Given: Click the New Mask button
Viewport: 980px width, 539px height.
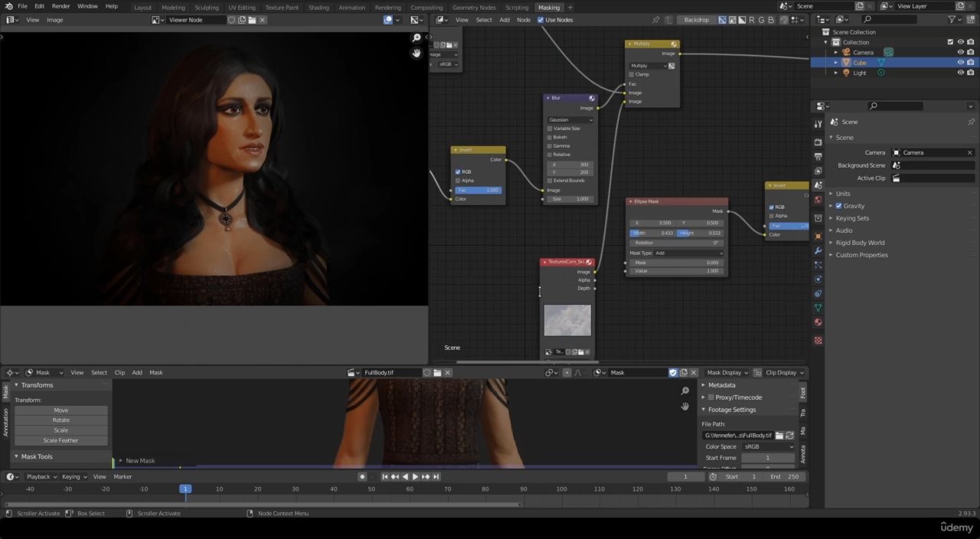Looking at the screenshot, I should point(140,460).
